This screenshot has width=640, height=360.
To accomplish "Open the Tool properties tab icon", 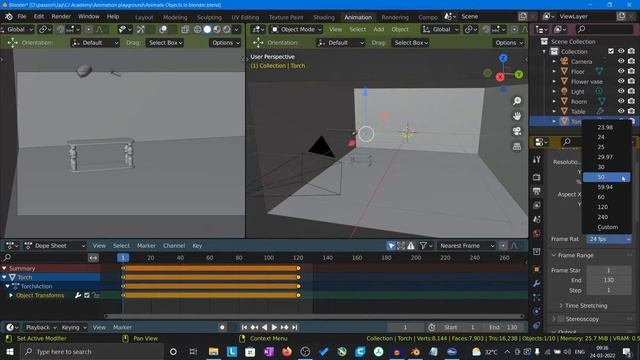I will pyautogui.click(x=537, y=160).
